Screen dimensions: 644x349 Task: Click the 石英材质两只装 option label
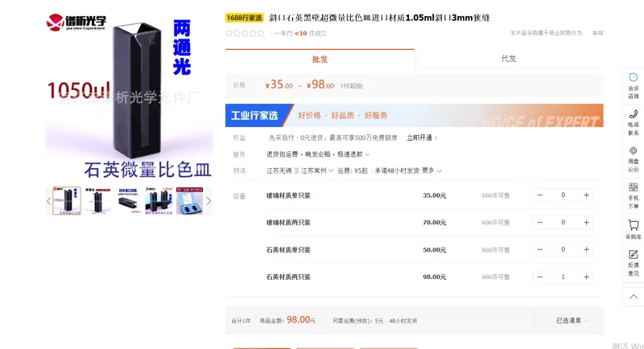pos(288,277)
